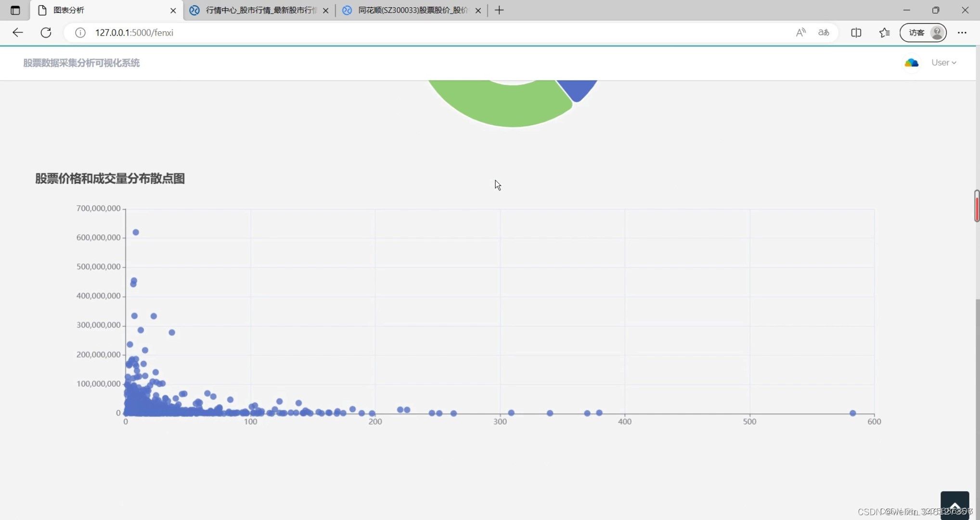Screen dimensions: 980x520
Task: Add current page to favorites
Action: click(884, 32)
